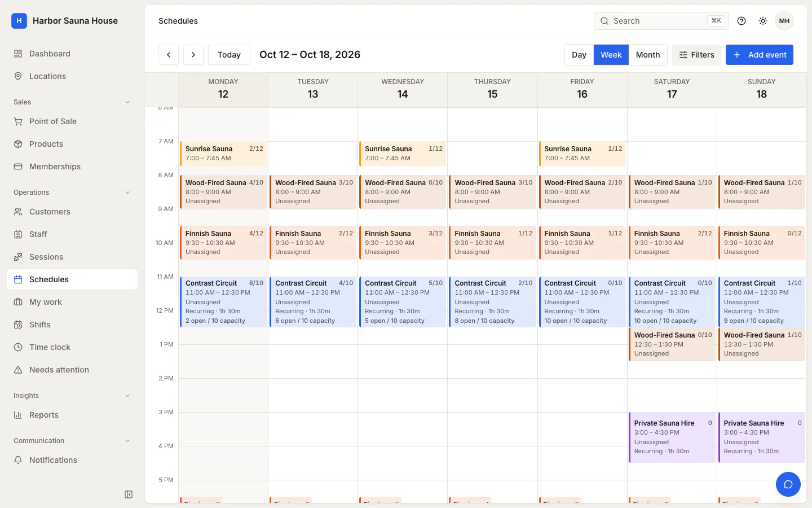812x508 pixels.
Task: Open Shifts calendar icon
Action: [x=18, y=325]
